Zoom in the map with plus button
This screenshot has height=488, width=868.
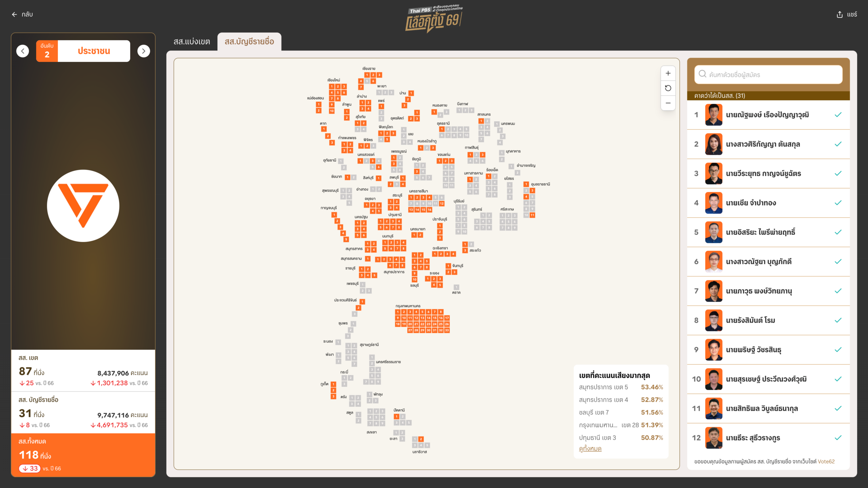pyautogui.click(x=668, y=73)
